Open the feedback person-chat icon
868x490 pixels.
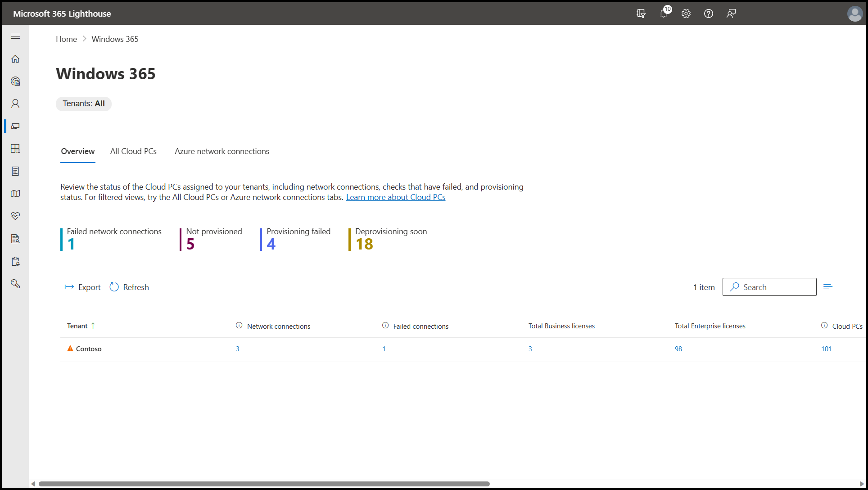coord(731,14)
